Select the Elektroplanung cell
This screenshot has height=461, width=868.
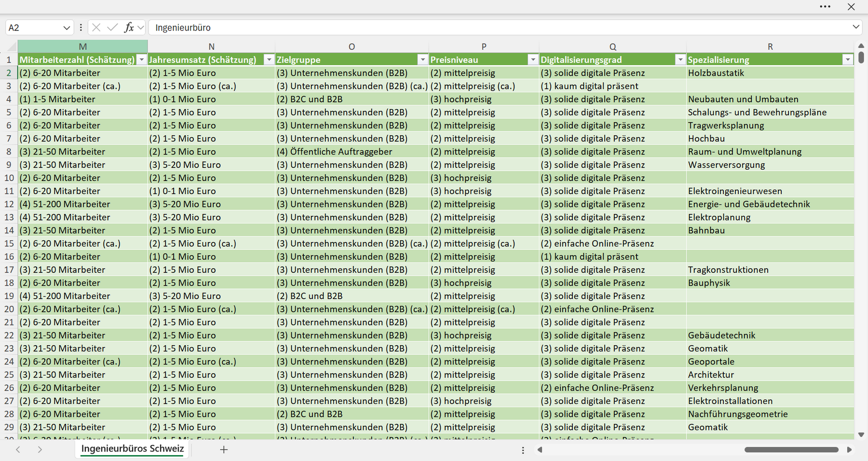click(x=770, y=217)
